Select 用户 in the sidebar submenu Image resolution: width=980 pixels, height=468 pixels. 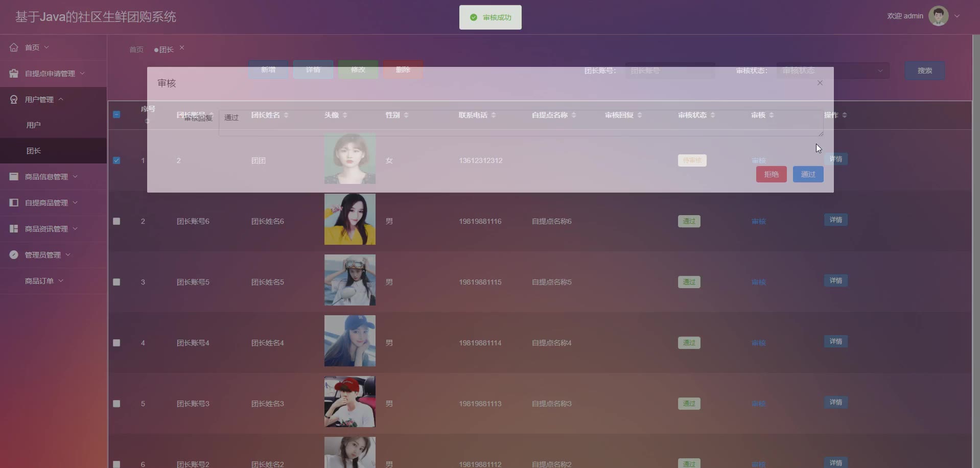53,125
